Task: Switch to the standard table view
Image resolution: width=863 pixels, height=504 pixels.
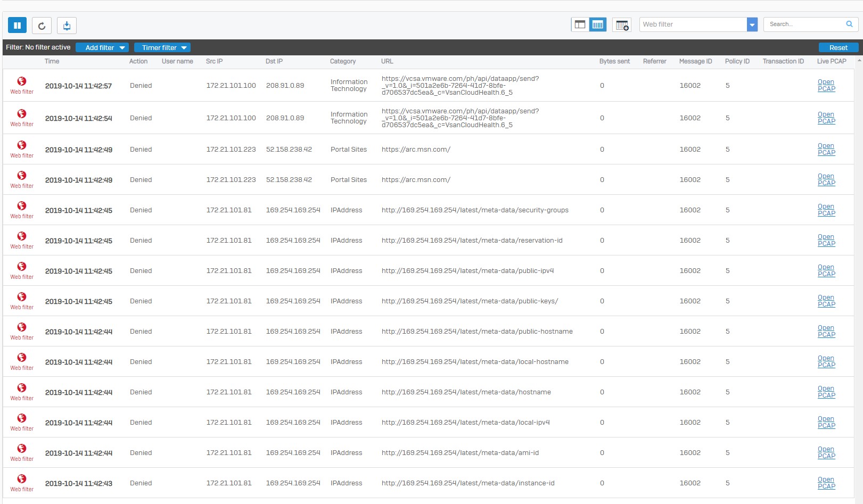Action: (x=580, y=24)
